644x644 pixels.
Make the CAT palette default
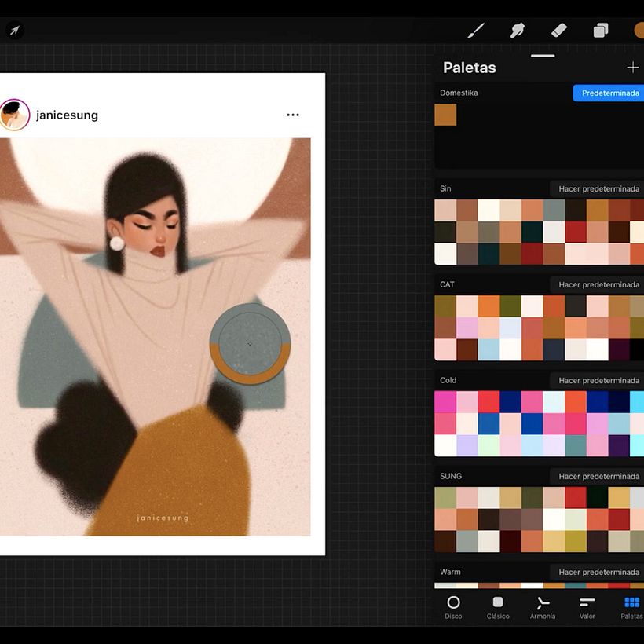(x=597, y=284)
